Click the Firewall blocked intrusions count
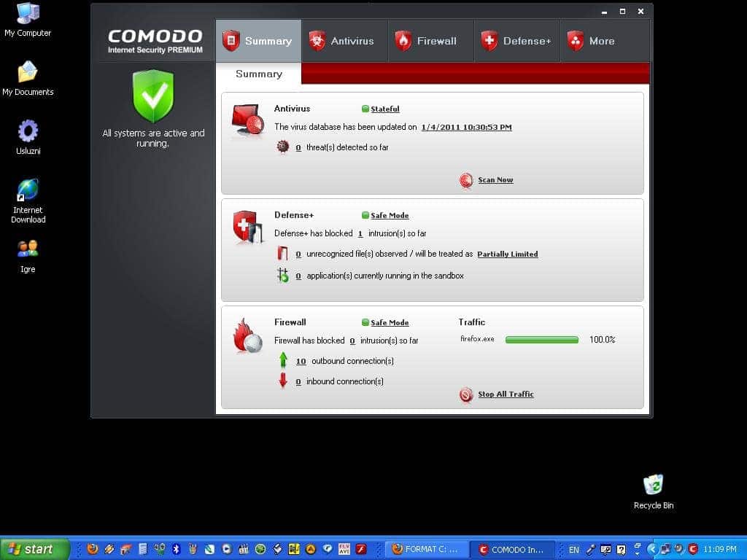The width and height of the screenshot is (747, 560). pos(352,341)
